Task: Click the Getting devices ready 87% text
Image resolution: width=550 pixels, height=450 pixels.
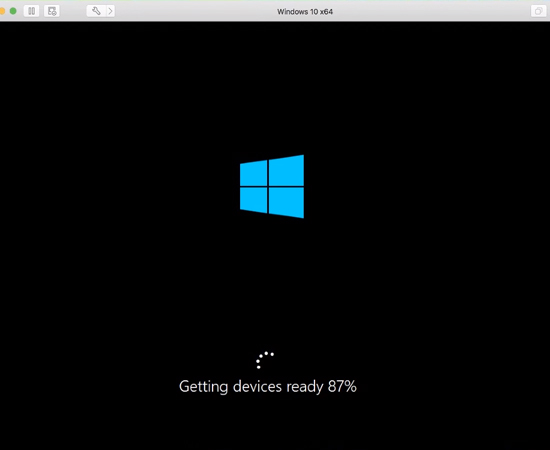Action: (268, 387)
